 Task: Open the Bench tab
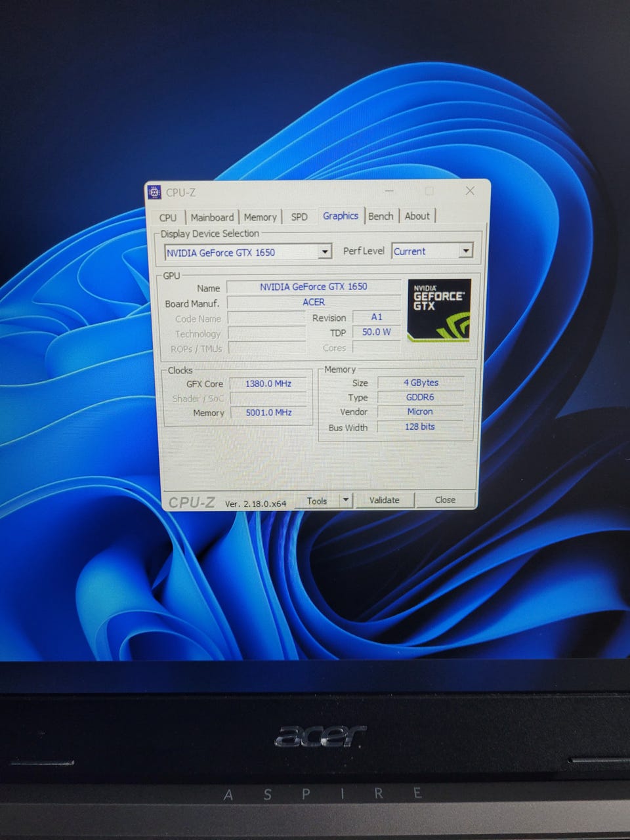tap(381, 216)
